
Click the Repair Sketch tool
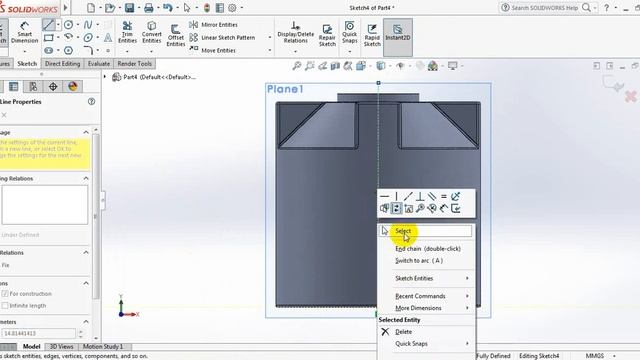[327, 35]
